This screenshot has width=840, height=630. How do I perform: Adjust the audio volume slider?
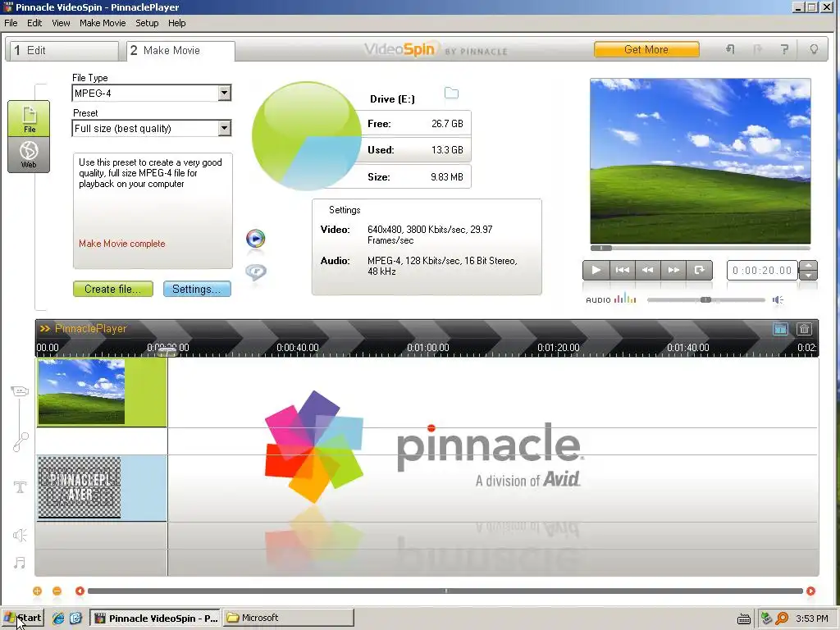coord(706,300)
